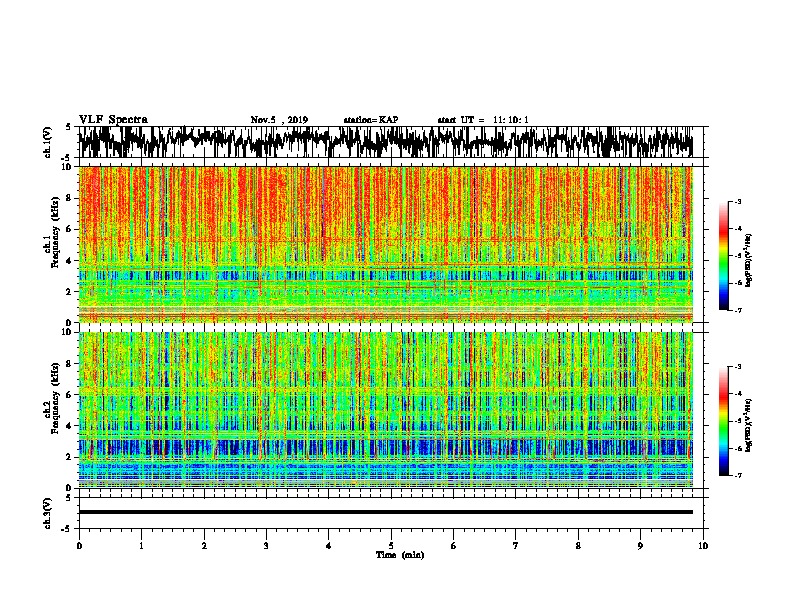The width and height of the screenshot is (792, 612).
Task: Click time axis tick label '10'
Action: pos(703,546)
